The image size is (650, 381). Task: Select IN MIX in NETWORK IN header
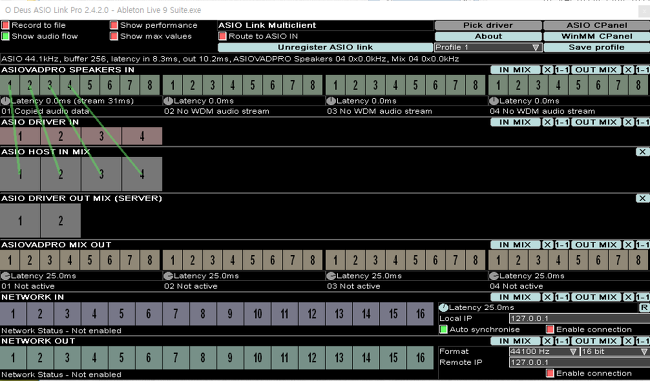[515, 297]
